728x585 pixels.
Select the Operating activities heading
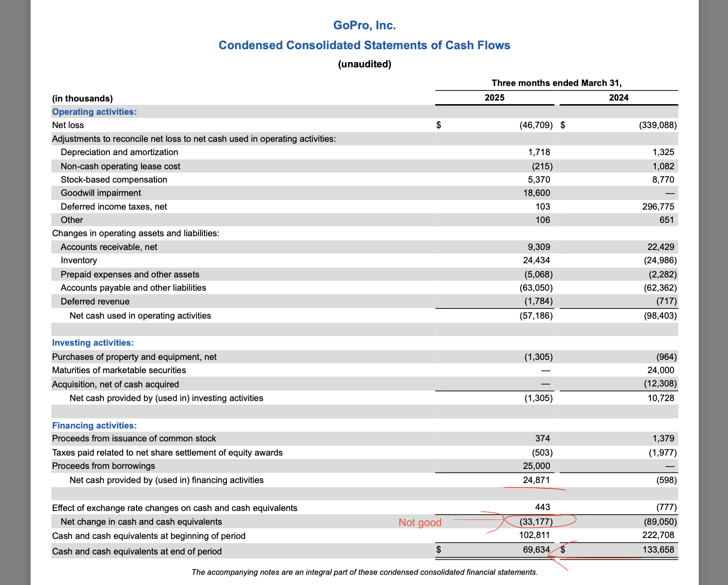[94, 112]
